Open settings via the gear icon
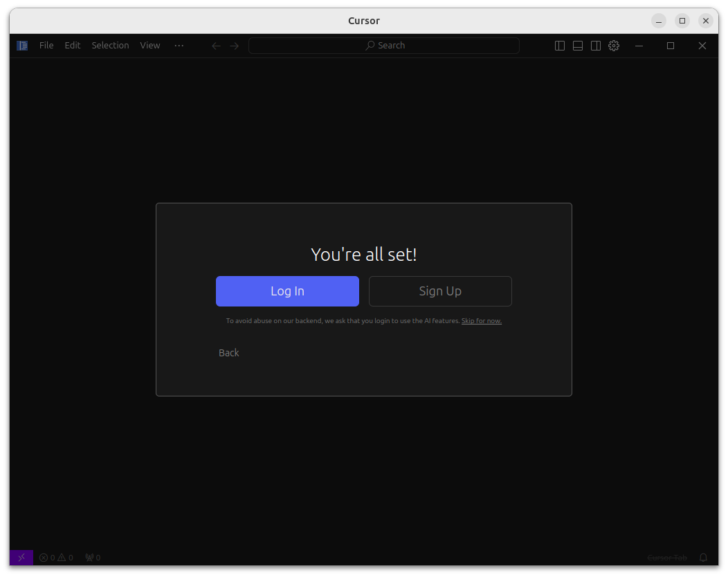Viewport: 728px width, 577px height. pyautogui.click(x=614, y=46)
